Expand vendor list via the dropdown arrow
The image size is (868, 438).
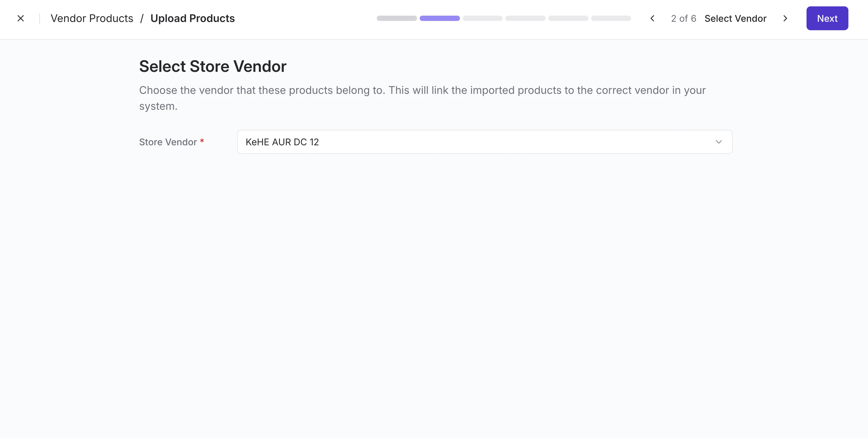pyautogui.click(x=718, y=142)
